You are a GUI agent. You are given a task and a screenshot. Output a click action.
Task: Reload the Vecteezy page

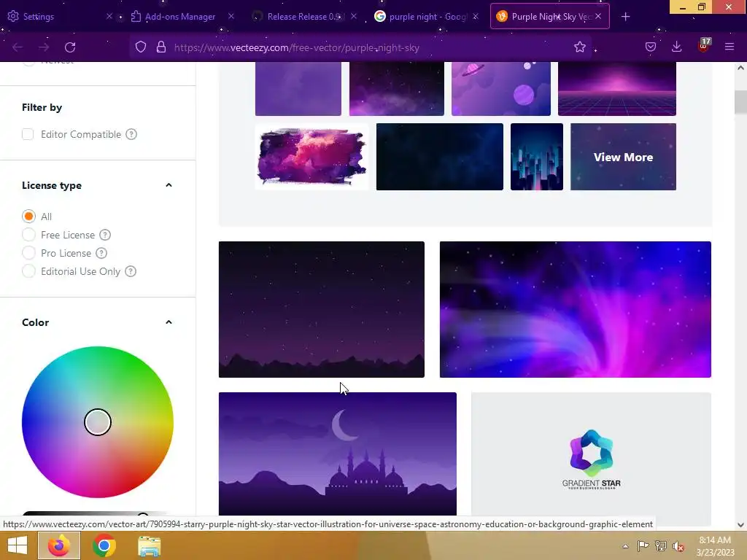(x=70, y=47)
